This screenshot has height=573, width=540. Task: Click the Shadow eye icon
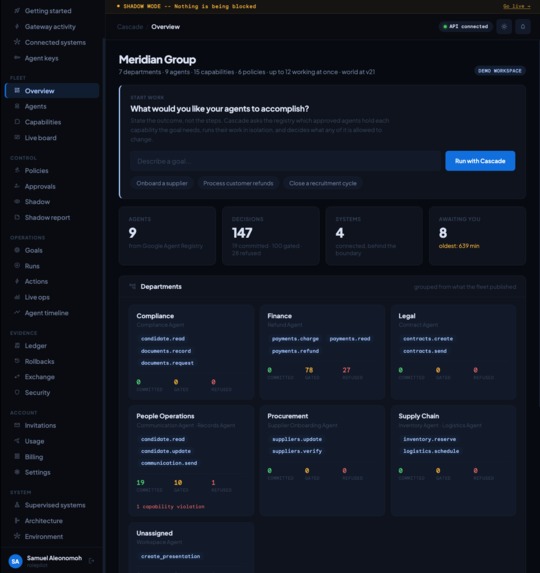[x=17, y=201]
